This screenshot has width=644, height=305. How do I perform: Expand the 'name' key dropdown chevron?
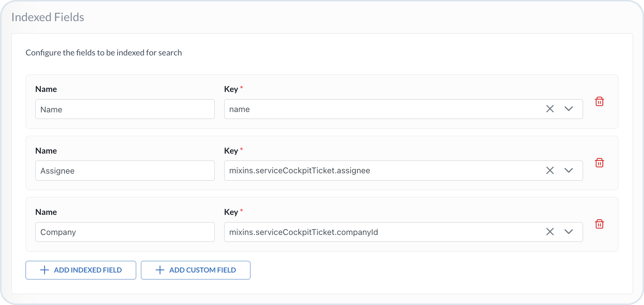[569, 109]
